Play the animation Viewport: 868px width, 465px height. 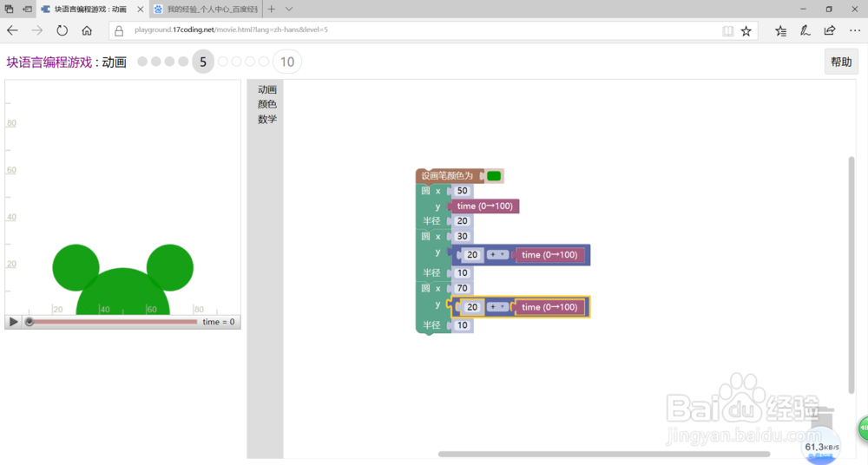click(x=13, y=322)
